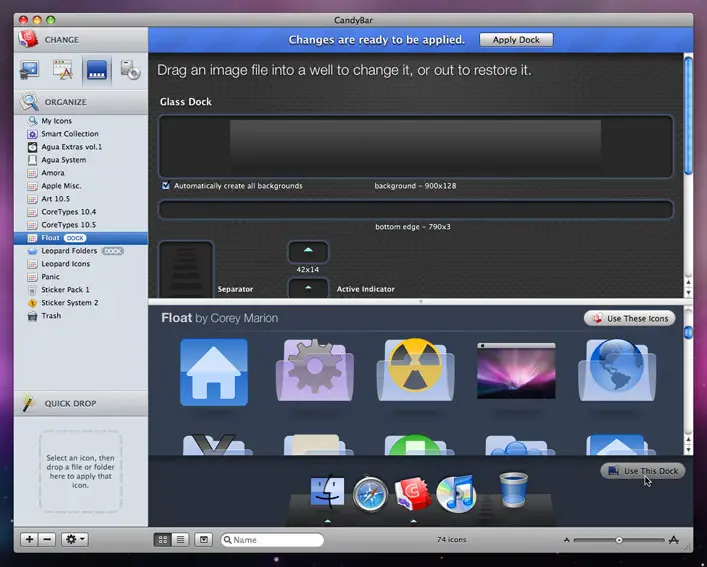Select Smart Collection in sidebar
707x567 pixels.
[81, 134]
